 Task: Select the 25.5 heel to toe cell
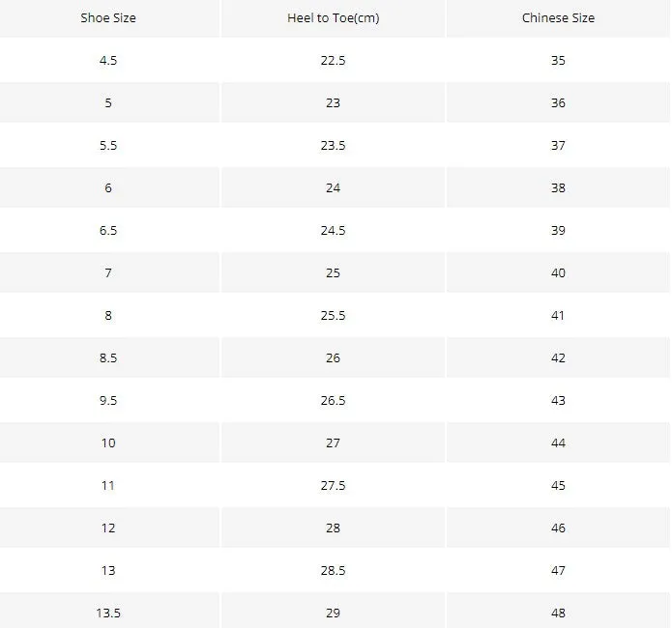[x=333, y=315]
